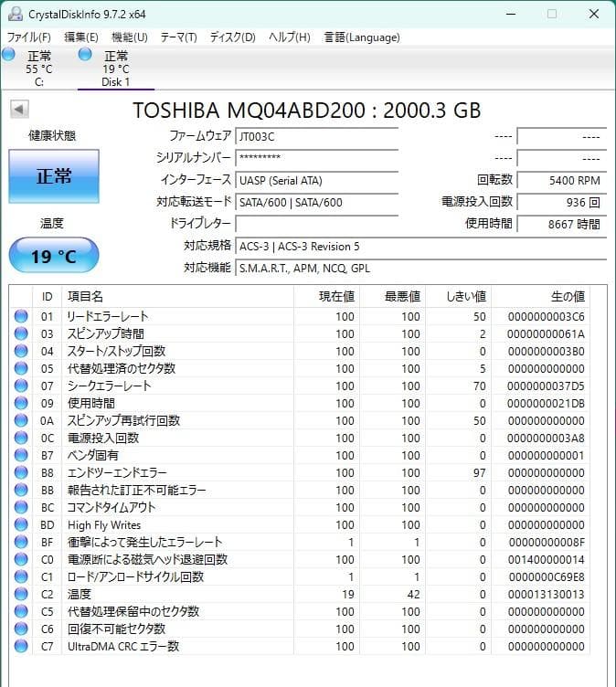Click the serial number field
616x687 pixels.
[316, 158]
